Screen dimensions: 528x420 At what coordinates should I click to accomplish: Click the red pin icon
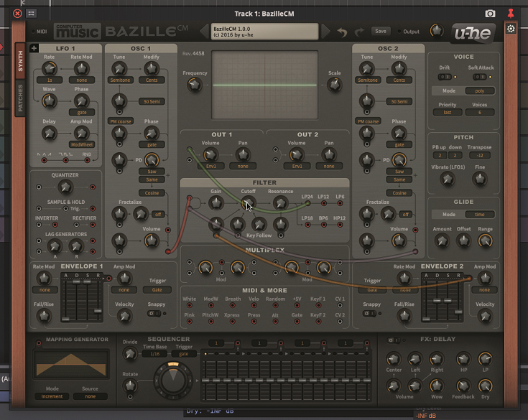pyautogui.click(x=511, y=14)
